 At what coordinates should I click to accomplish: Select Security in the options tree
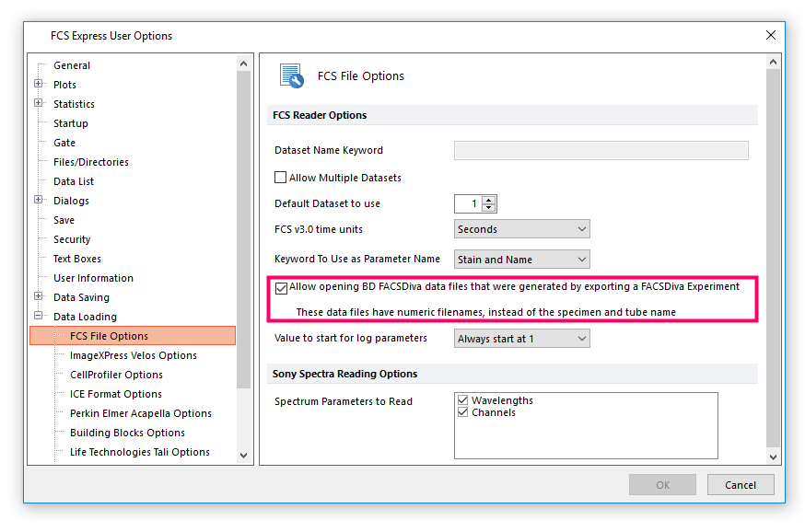click(72, 239)
